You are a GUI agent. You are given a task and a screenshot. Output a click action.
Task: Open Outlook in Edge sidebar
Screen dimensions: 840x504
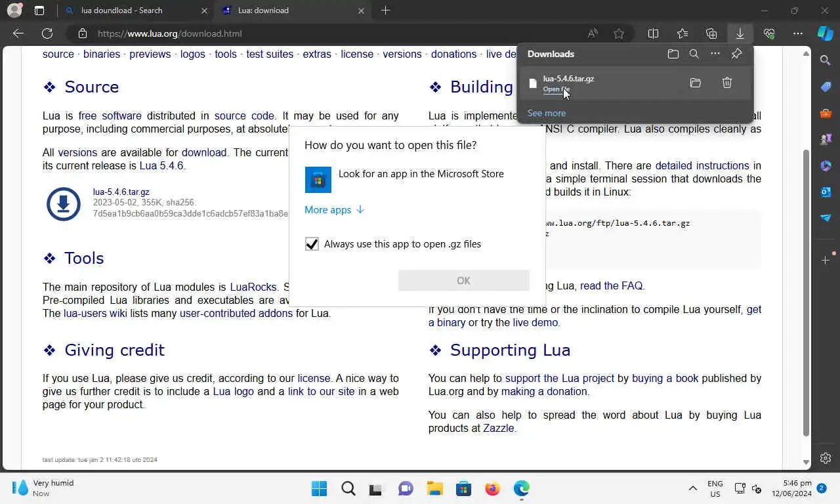[x=826, y=192]
